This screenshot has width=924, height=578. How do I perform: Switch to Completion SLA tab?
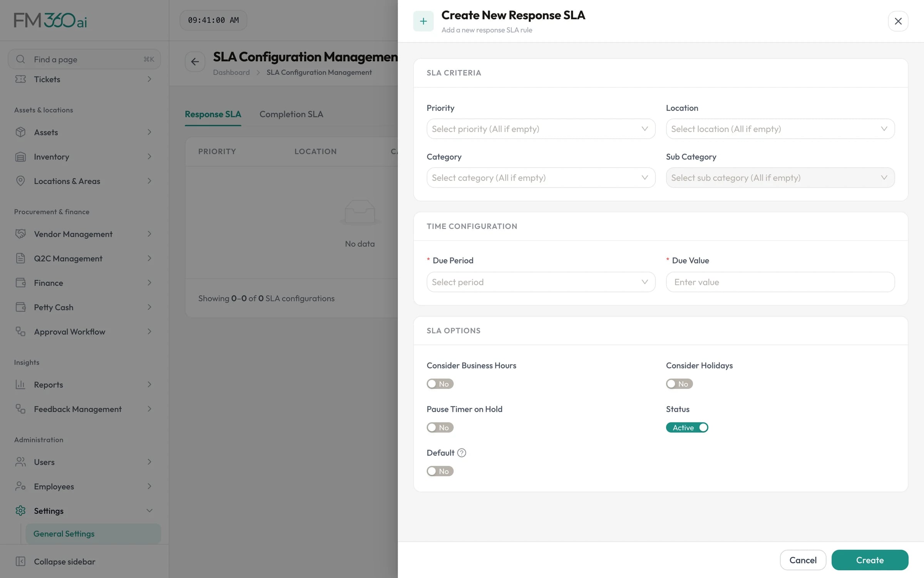point(291,114)
